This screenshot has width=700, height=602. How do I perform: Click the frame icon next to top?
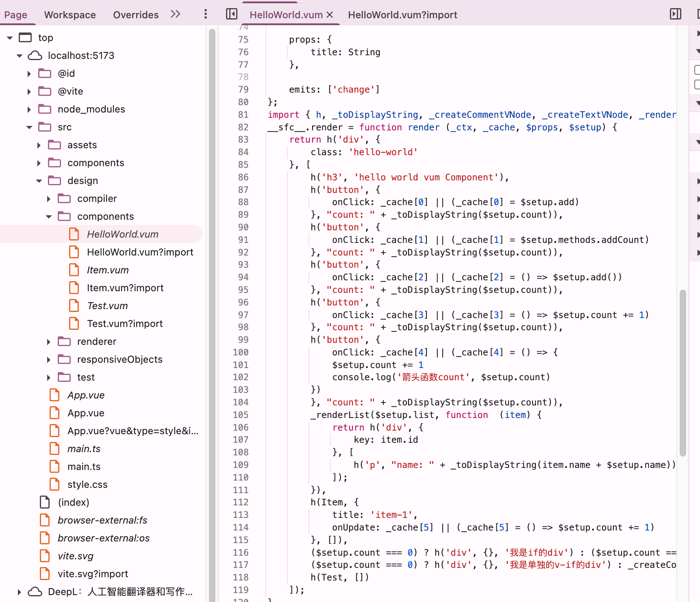(25, 38)
